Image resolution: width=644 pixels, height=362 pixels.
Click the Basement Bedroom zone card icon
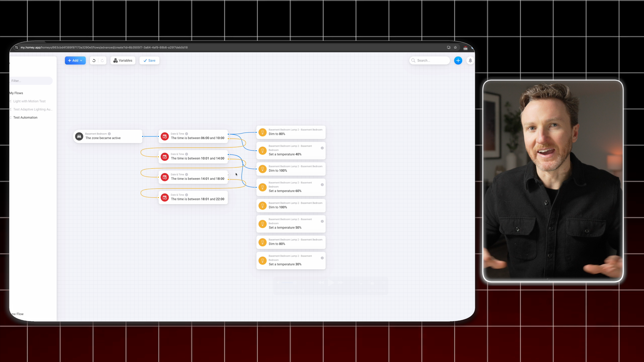[79, 136]
